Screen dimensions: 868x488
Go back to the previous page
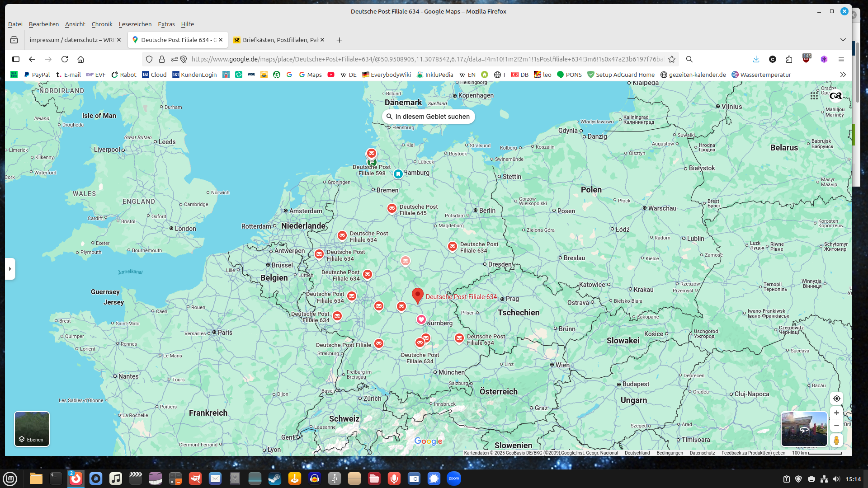pyautogui.click(x=32, y=59)
